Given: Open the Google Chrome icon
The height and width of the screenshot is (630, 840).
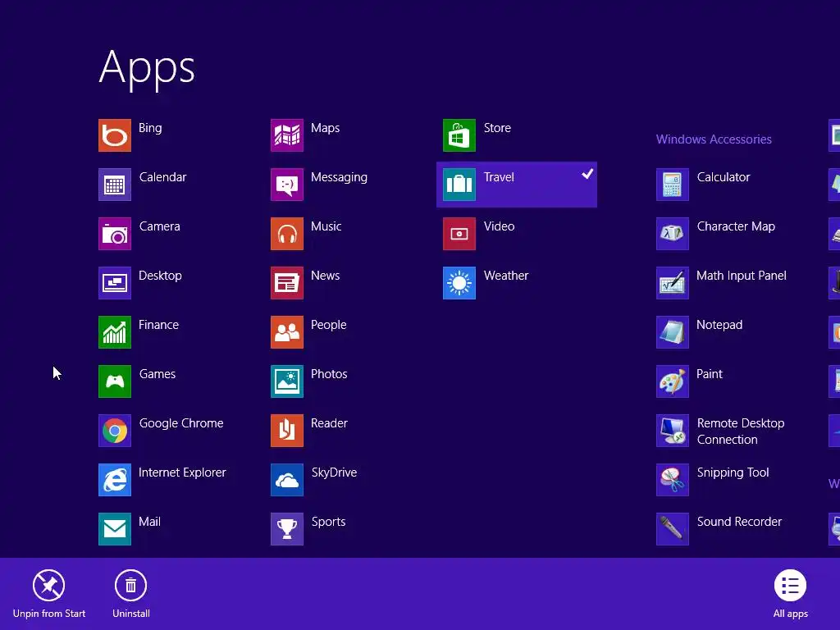Looking at the screenshot, I should pos(115,431).
